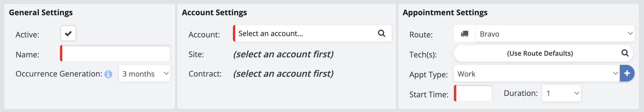
Task: Open the Appt Type dropdown
Action: pyautogui.click(x=536, y=74)
